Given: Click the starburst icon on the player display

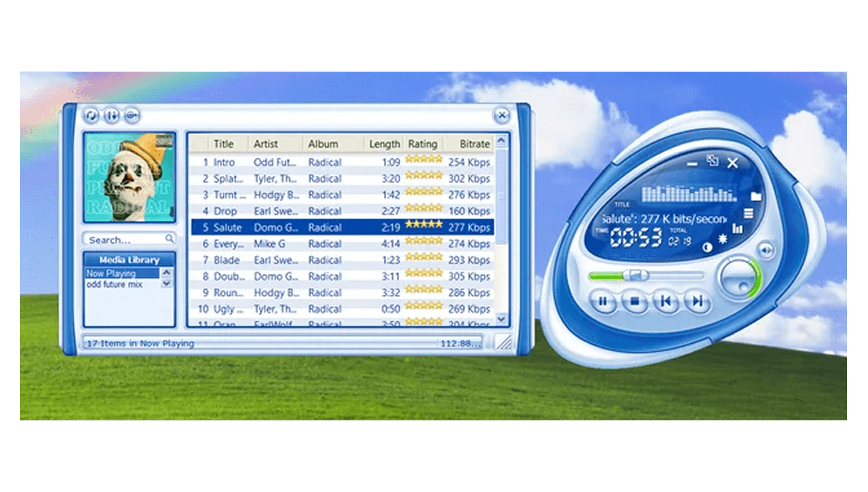Looking at the screenshot, I should (x=722, y=239).
